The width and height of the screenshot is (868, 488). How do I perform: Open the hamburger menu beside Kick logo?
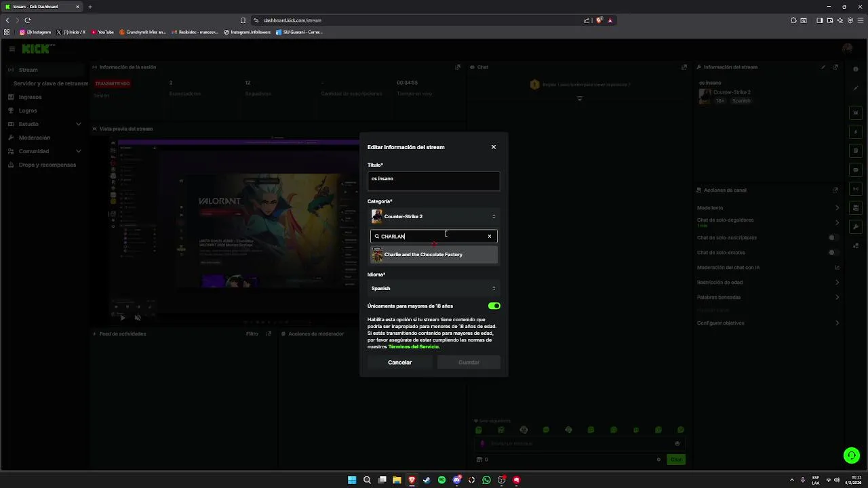(x=12, y=49)
